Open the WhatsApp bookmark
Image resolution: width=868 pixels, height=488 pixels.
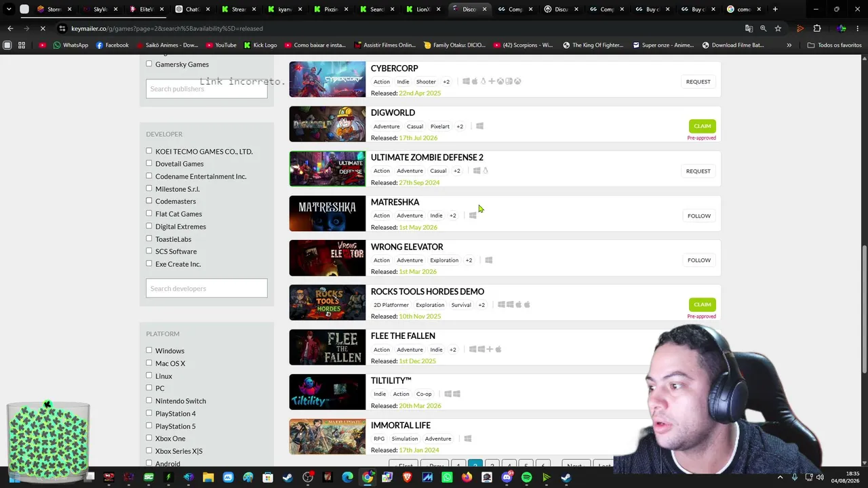coord(71,45)
